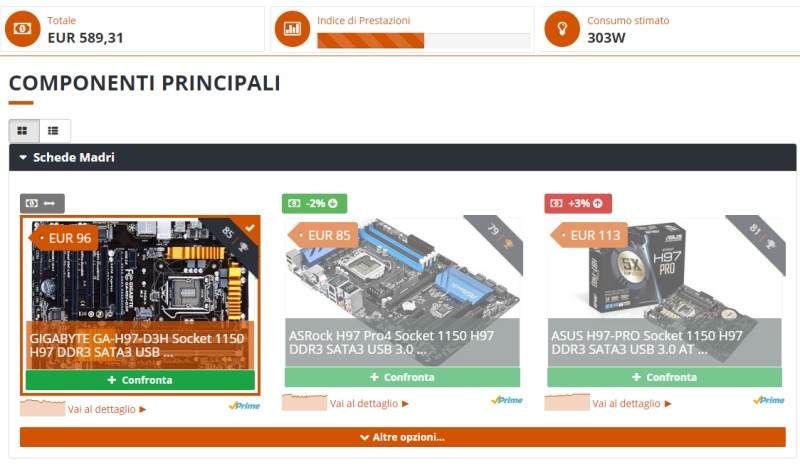The height and width of the screenshot is (467, 800).
Task: Click the Prime logo under GIGABYTE
Action: pos(244,406)
